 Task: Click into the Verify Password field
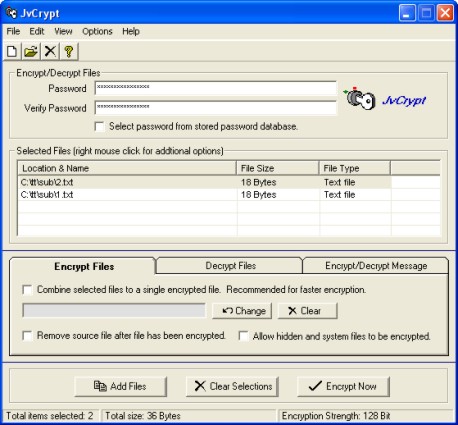216,108
